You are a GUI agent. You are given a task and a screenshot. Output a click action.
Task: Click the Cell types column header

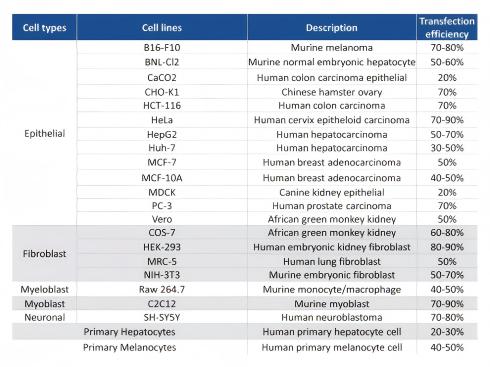44,27
